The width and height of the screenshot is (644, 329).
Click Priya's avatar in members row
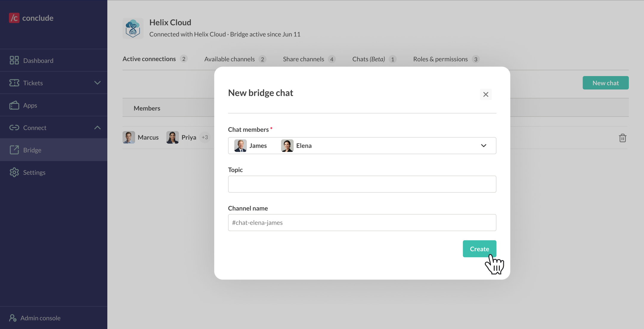[x=173, y=137]
